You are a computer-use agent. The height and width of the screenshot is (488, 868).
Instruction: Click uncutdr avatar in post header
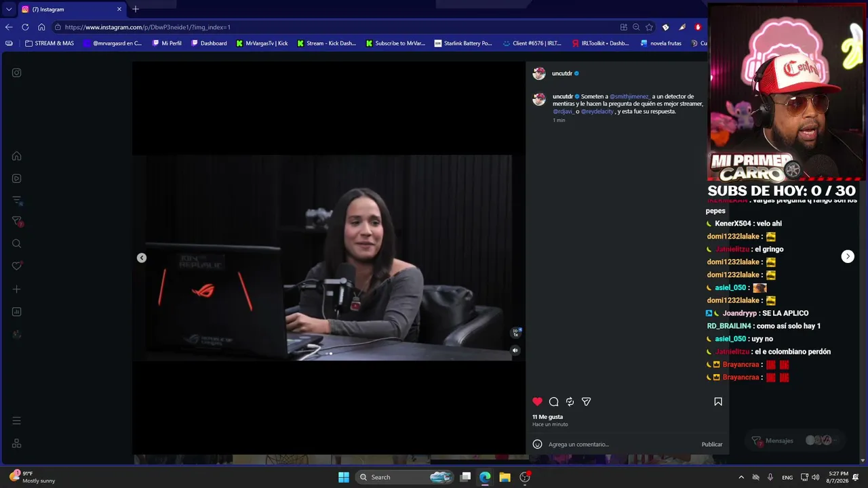tap(539, 73)
